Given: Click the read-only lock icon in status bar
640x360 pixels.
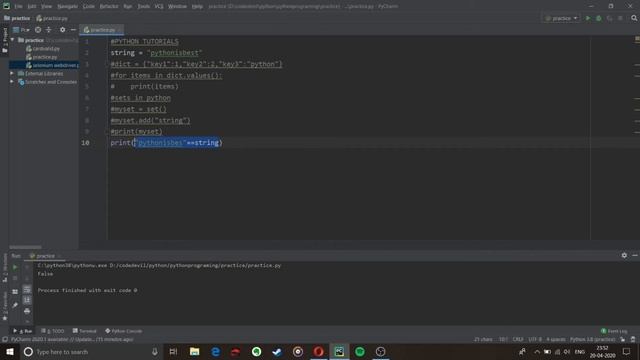Looking at the screenshot, I should pos(623,340).
